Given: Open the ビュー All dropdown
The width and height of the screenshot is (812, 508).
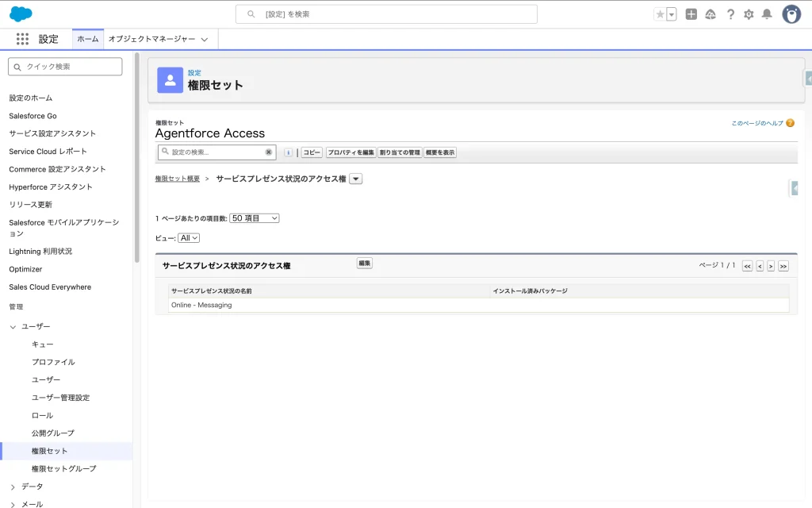Looking at the screenshot, I should click(189, 238).
